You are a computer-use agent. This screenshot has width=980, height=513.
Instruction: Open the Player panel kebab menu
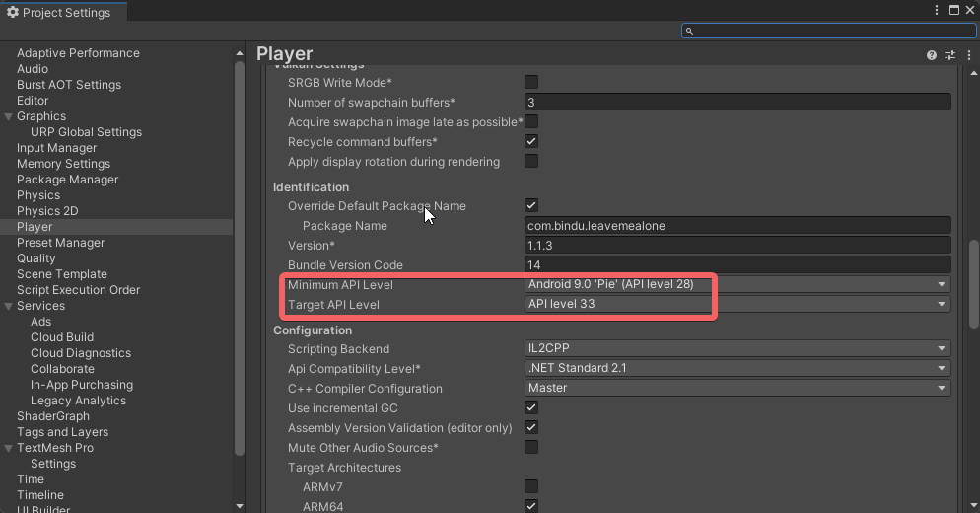click(x=968, y=55)
